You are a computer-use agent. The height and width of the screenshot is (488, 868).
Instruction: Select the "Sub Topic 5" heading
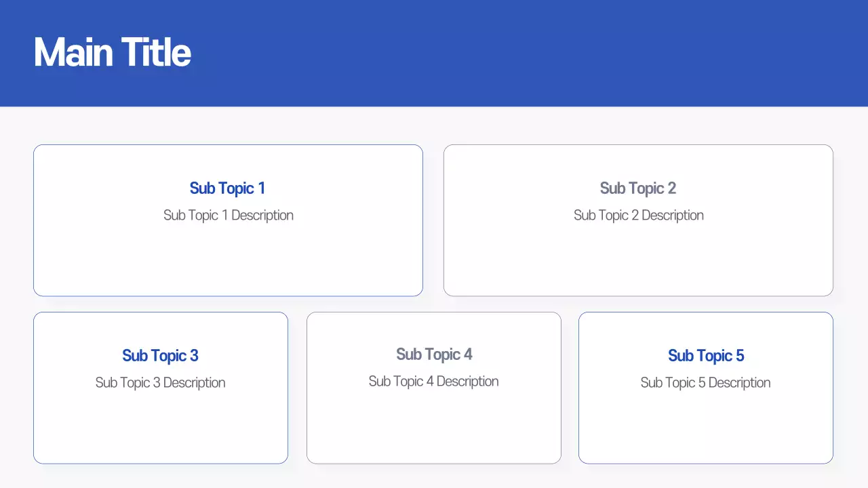click(706, 356)
